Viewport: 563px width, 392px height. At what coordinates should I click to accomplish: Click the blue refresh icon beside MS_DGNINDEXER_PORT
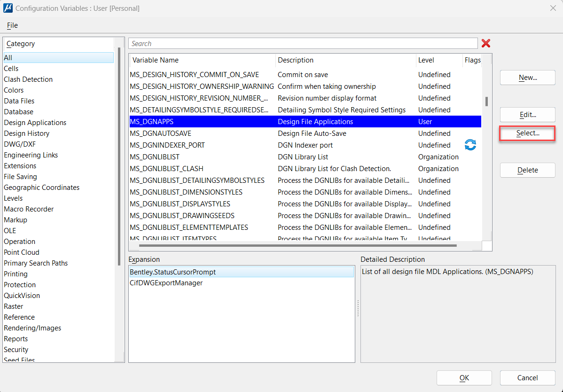[x=470, y=145]
